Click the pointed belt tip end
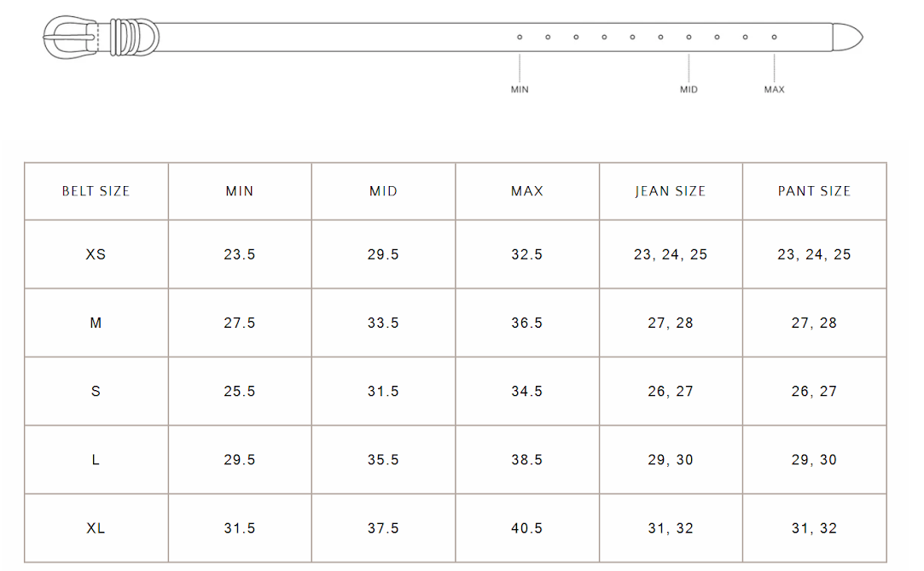 pos(848,38)
